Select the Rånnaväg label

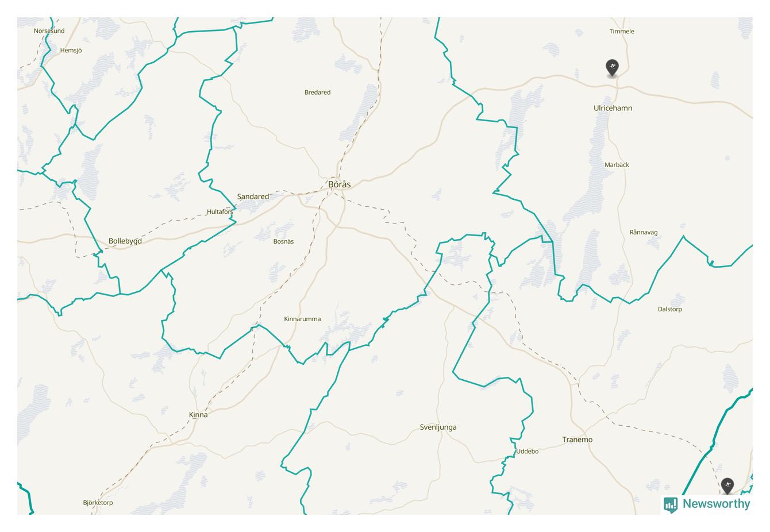pos(643,233)
